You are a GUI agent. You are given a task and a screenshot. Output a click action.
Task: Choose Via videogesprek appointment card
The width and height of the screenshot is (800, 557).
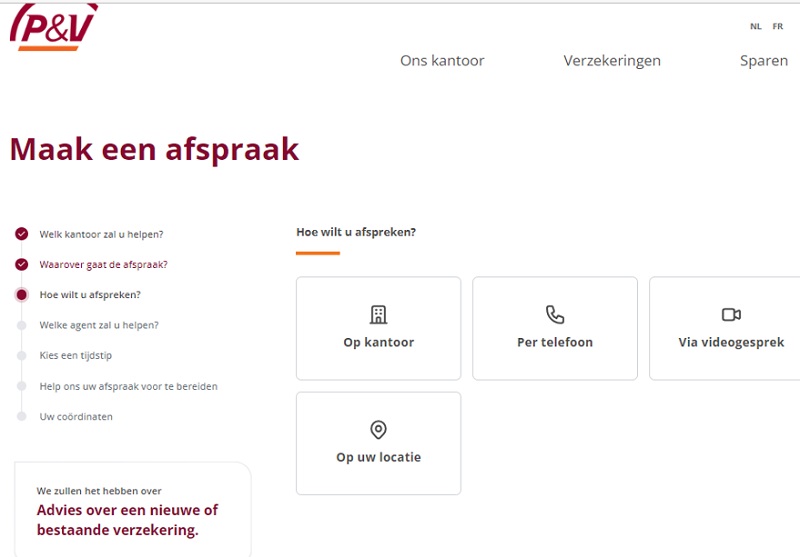725,328
